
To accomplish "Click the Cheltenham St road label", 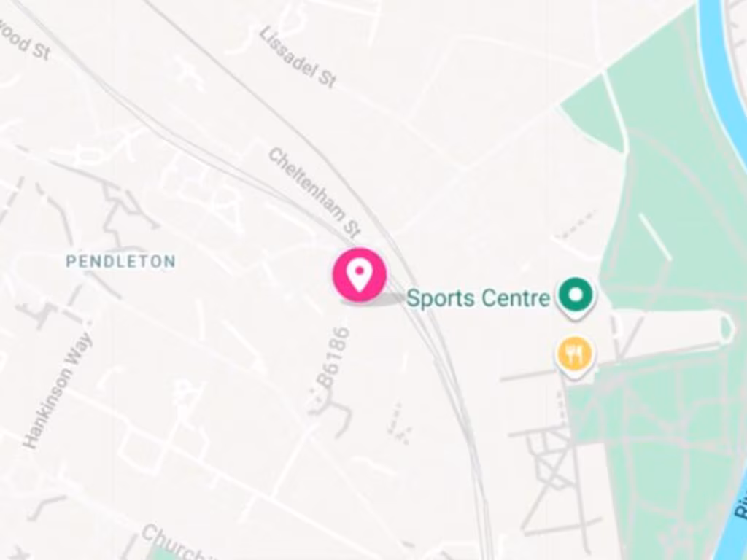I will pyautogui.click(x=314, y=192).
